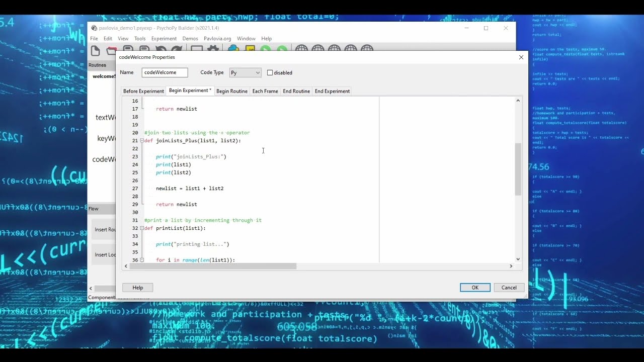
Task: Click Insert Loop button in Flow panel
Action: pyautogui.click(x=104, y=254)
